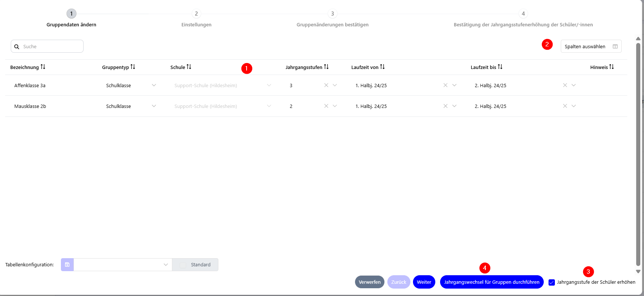This screenshot has width=644, height=296.
Task: Go to step 3 Gruppenänderungen bestätigen
Action: [332, 14]
